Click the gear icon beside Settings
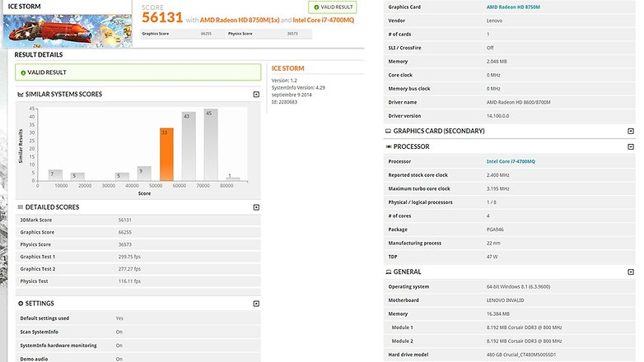The width and height of the screenshot is (644, 362). (21, 304)
